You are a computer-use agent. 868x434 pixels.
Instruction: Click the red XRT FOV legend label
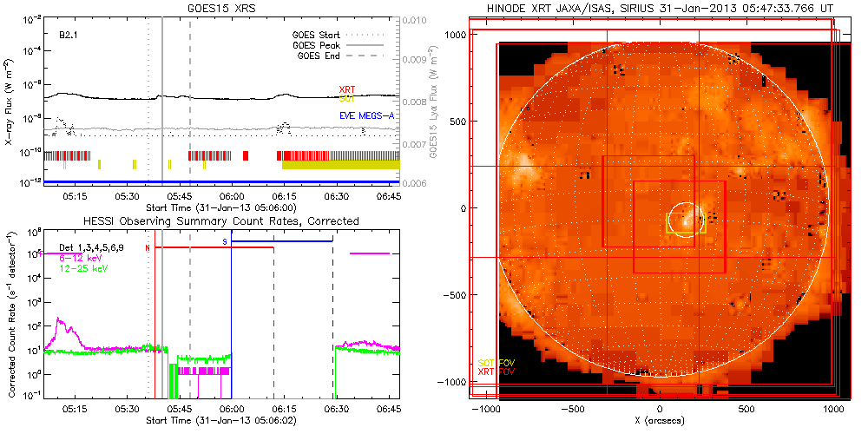pyautogui.click(x=498, y=372)
